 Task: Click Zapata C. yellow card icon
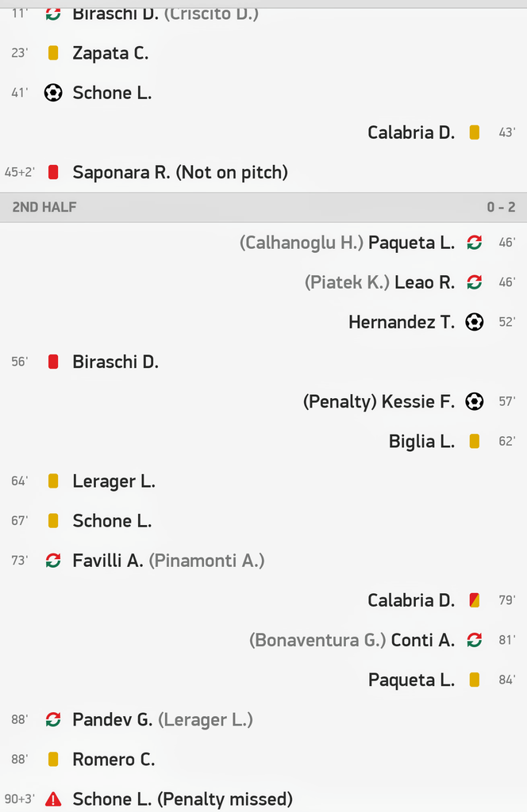pyautogui.click(x=53, y=53)
